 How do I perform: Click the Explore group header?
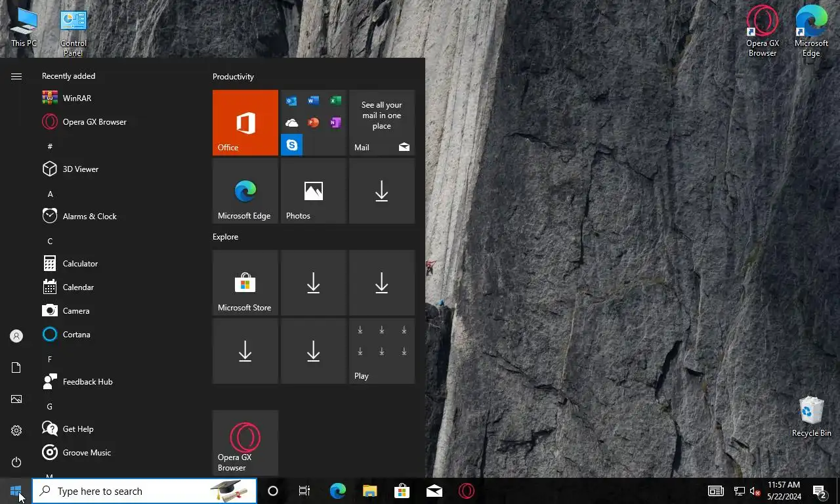(225, 237)
